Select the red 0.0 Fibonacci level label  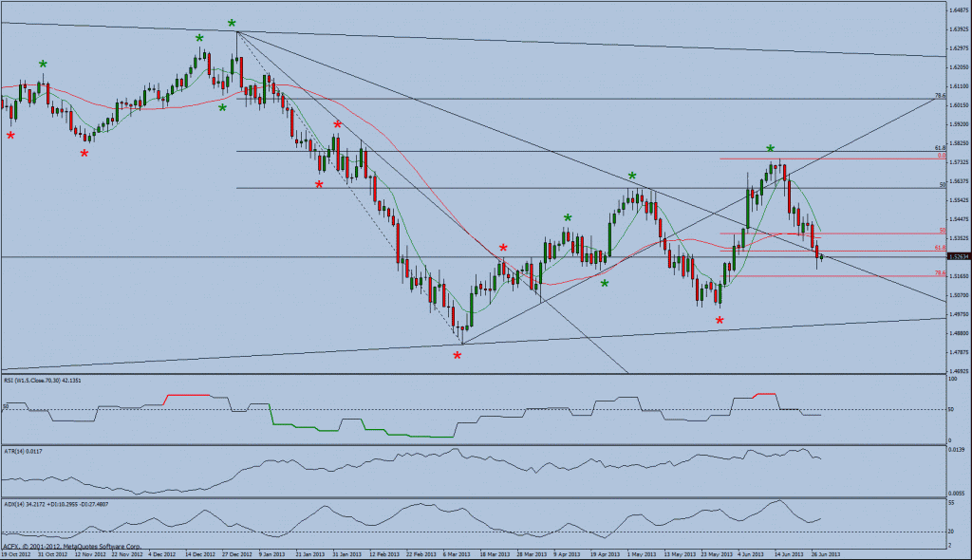[x=941, y=156]
